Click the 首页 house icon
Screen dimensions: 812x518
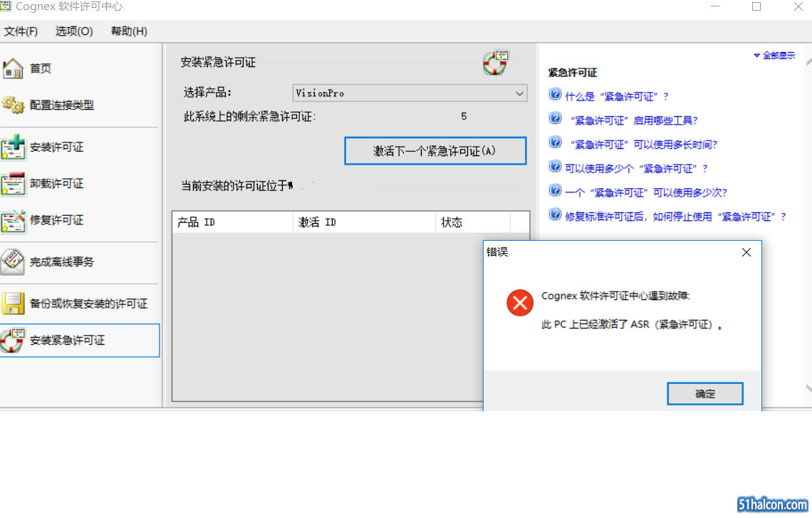pos(13,68)
